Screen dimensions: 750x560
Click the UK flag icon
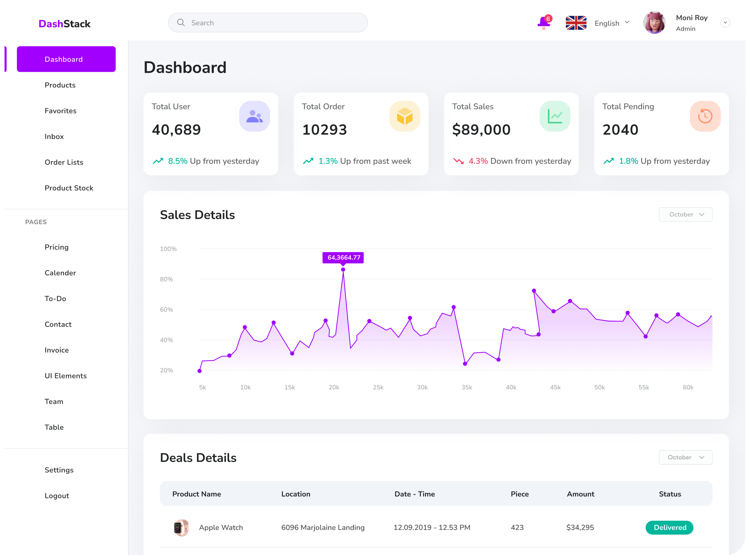point(576,23)
